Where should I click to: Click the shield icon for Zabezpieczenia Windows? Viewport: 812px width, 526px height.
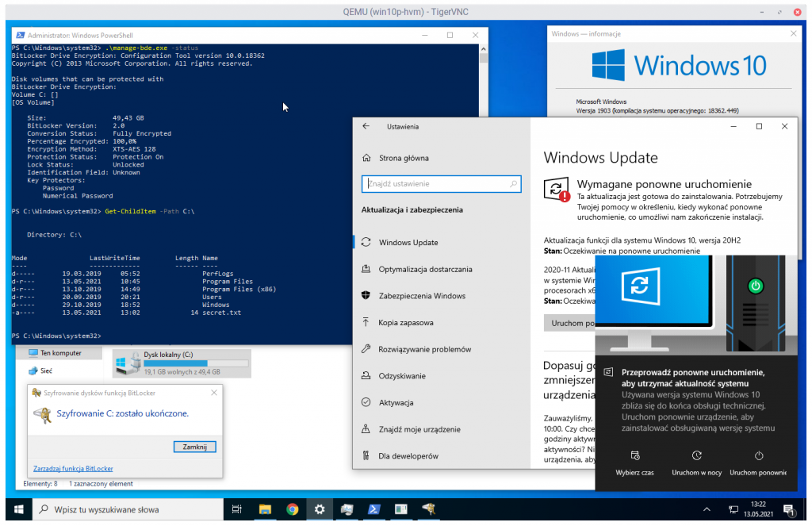click(366, 295)
